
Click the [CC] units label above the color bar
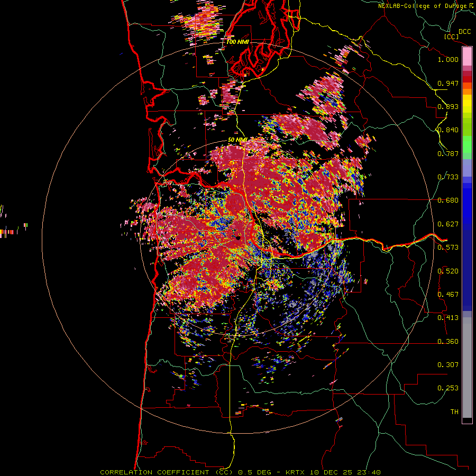coord(451,36)
